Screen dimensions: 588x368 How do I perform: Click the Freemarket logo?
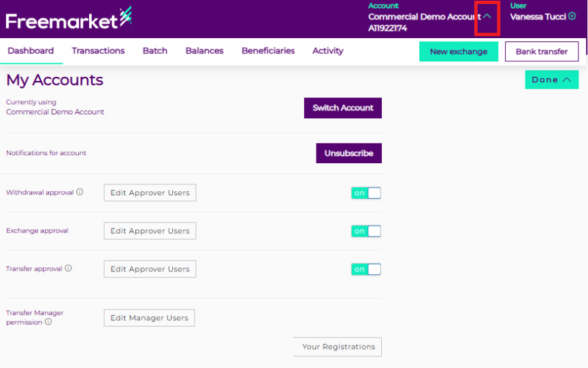click(68, 19)
